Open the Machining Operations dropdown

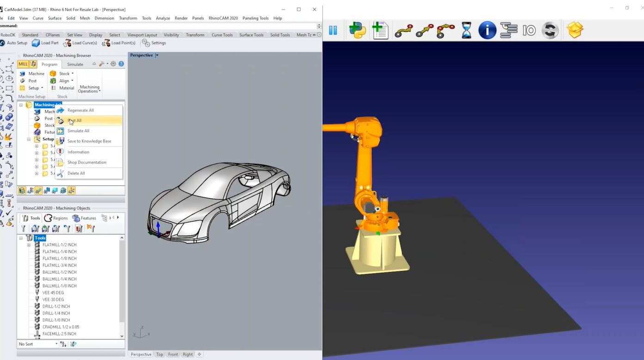click(89, 89)
